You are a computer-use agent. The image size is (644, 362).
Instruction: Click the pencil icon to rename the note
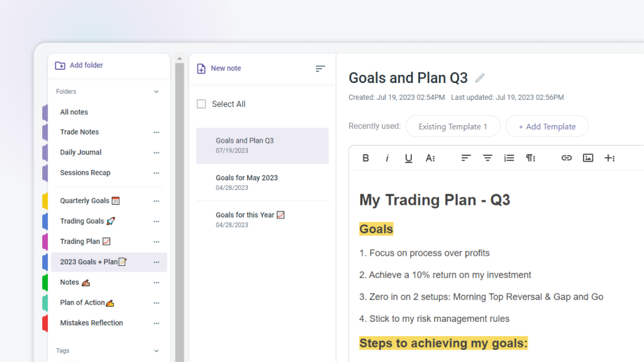pyautogui.click(x=480, y=78)
